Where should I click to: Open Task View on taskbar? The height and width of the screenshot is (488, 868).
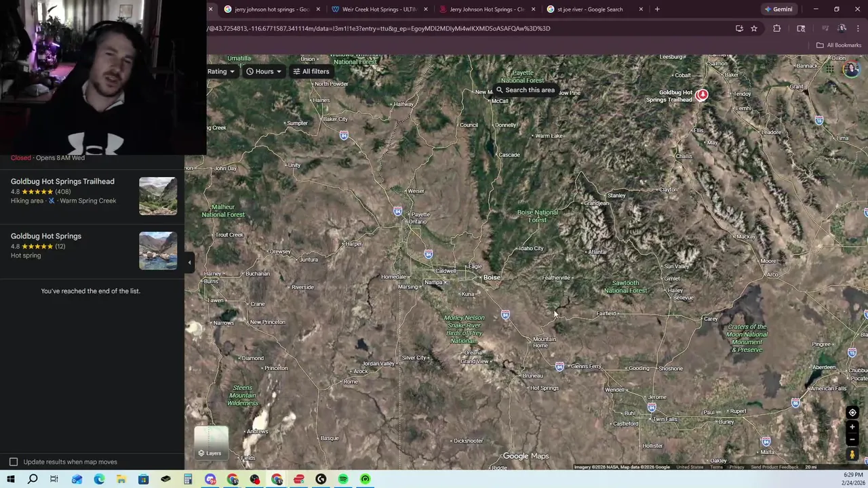click(x=54, y=479)
